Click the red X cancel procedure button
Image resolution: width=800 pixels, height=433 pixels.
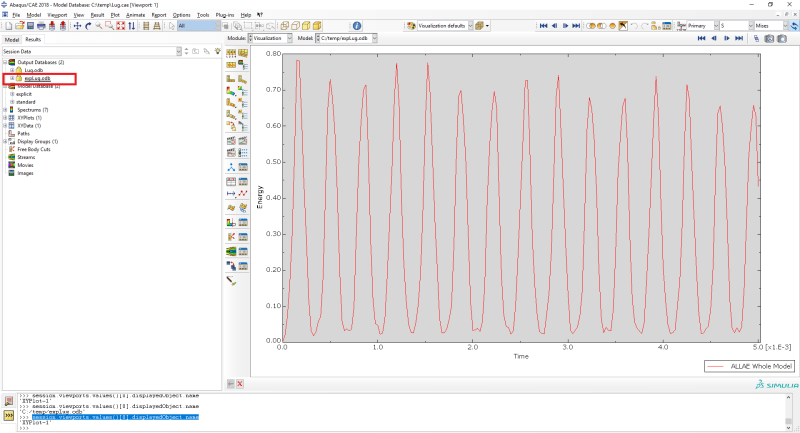click(240, 384)
